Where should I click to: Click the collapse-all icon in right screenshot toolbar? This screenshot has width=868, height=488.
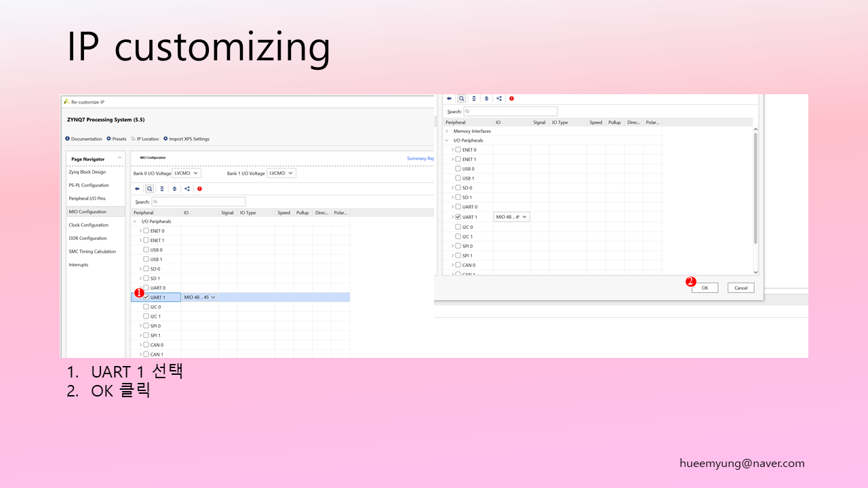coord(474,98)
